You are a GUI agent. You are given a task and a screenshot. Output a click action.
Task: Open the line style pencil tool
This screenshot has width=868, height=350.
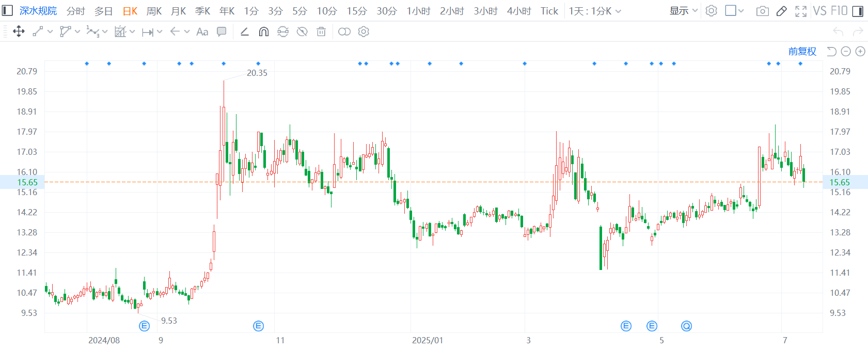(245, 31)
